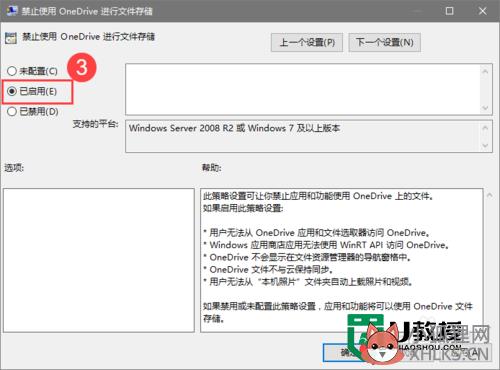500x370 pixels.
Task: Click the 帮助 section label
Action: (211, 167)
